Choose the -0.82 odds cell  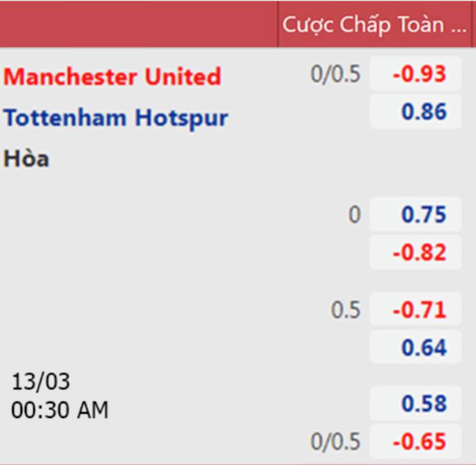point(416,252)
